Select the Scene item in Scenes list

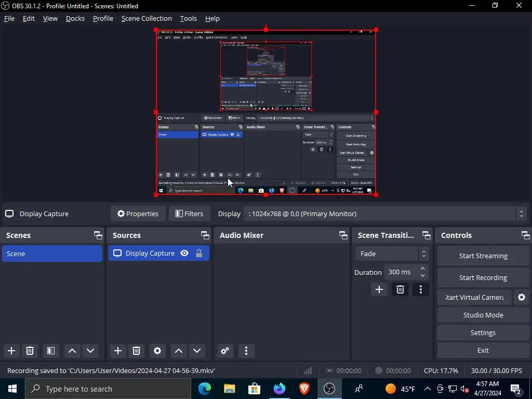52,254
